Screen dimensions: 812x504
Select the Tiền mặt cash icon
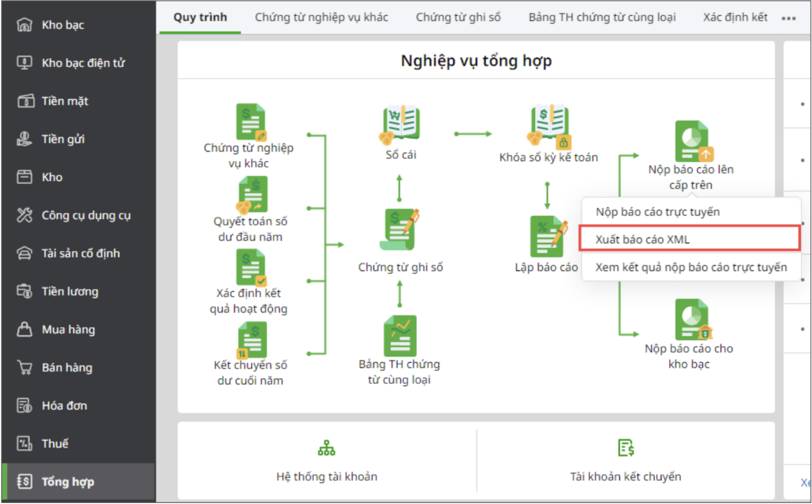coord(25,101)
